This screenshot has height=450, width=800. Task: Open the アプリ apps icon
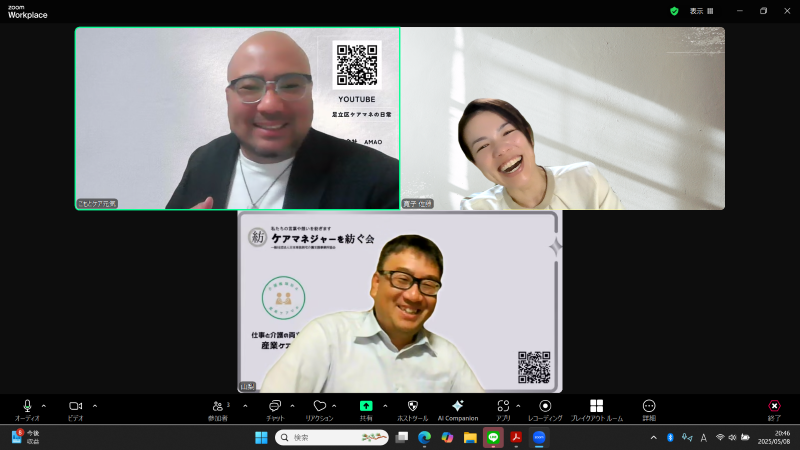503,406
